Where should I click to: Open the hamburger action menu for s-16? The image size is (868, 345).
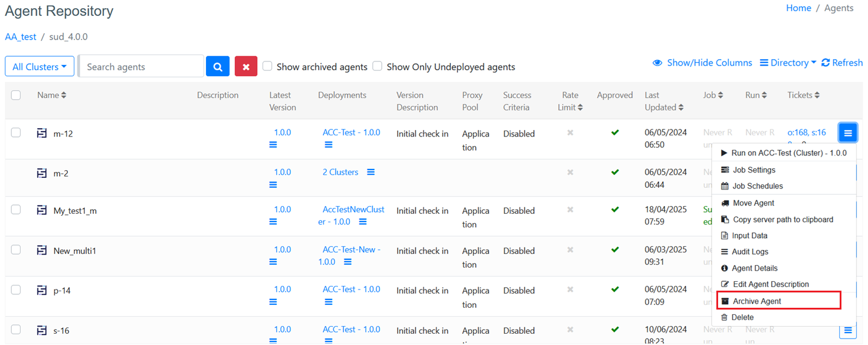click(847, 330)
